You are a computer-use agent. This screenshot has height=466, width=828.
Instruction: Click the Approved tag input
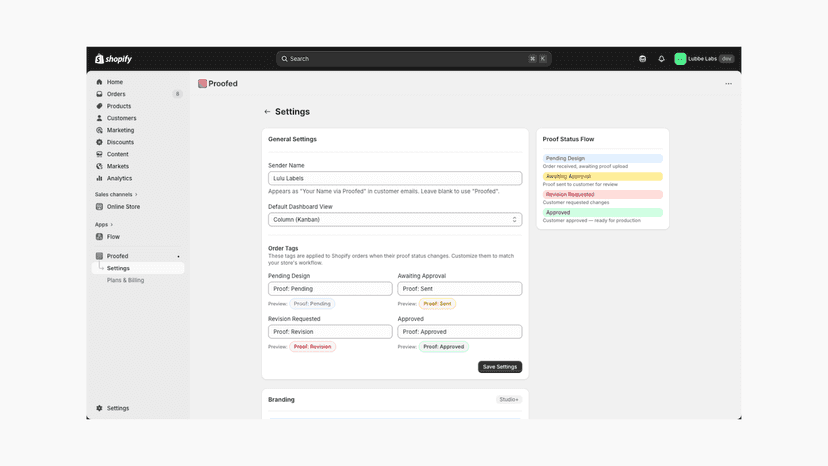click(460, 332)
